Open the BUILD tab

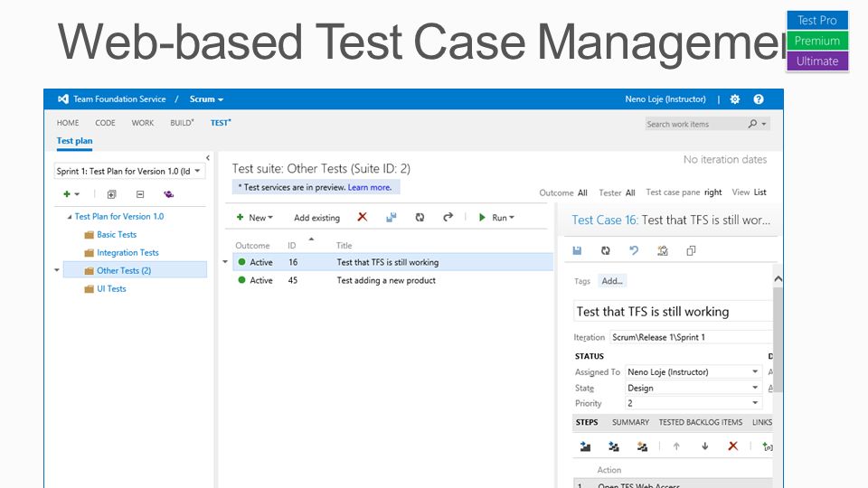coord(182,123)
